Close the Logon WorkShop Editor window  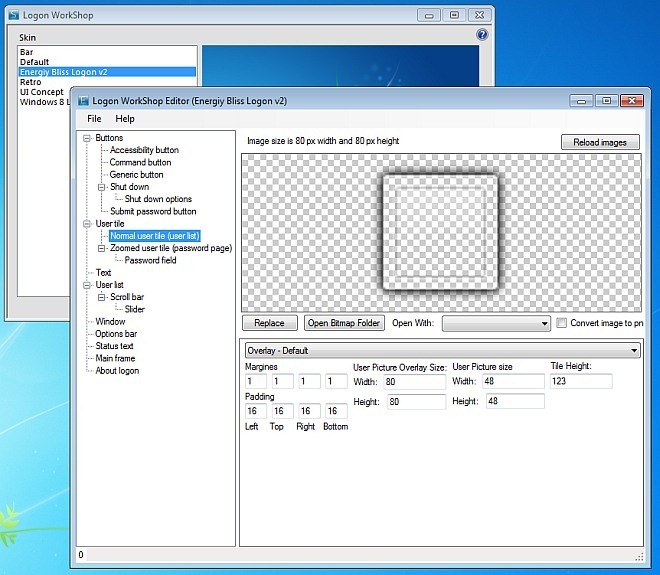[631, 101]
